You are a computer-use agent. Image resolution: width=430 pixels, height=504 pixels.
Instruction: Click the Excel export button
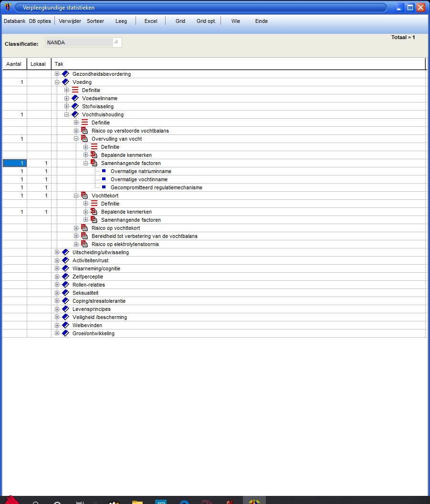click(151, 21)
